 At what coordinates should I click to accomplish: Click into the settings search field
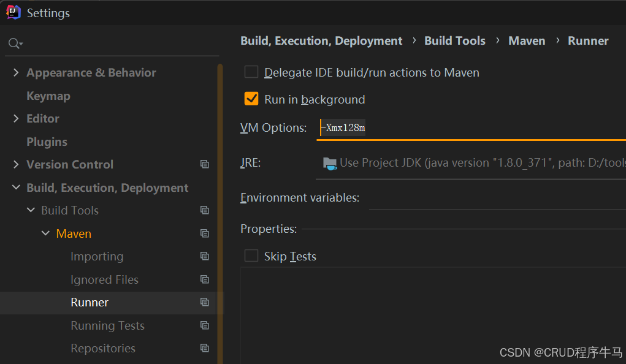point(113,43)
